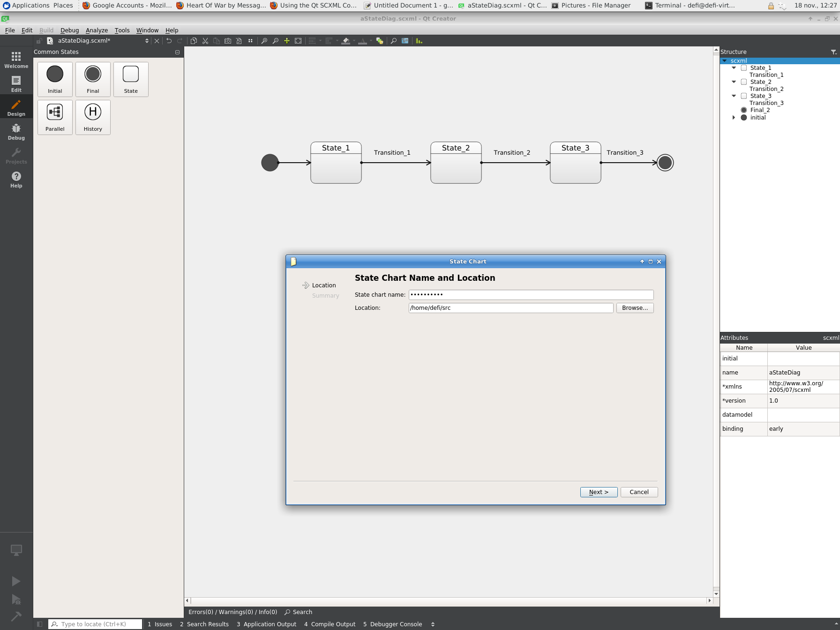Toggle the left sidebar visibility button
This screenshot has width=840, height=630.
[40, 624]
